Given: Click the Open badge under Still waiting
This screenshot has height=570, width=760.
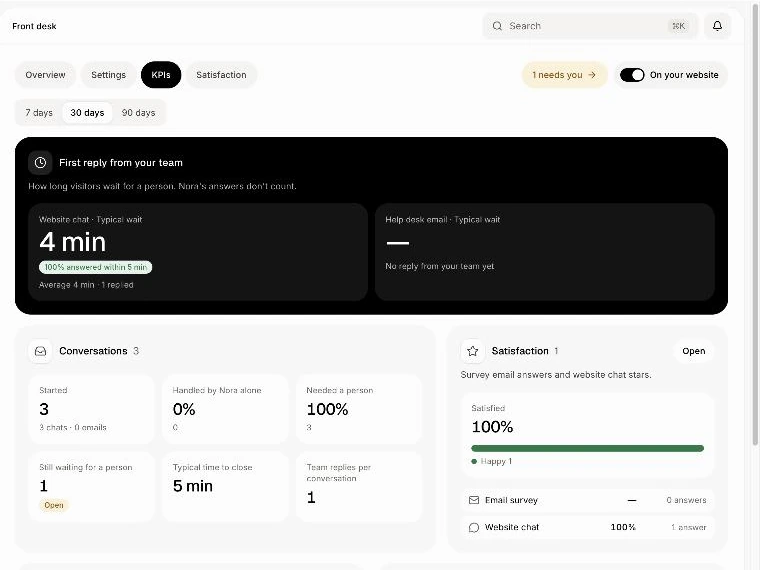Looking at the screenshot, I should [54, 505].
